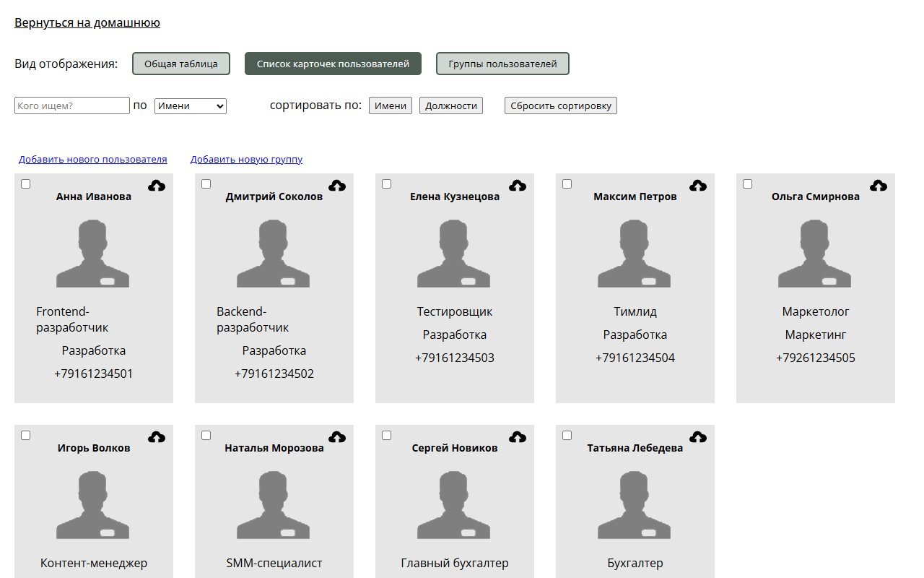Screen dimensions: 924x578
Task: Click cloud upload icon on Максим Петров card
Action: coord(698,186)
